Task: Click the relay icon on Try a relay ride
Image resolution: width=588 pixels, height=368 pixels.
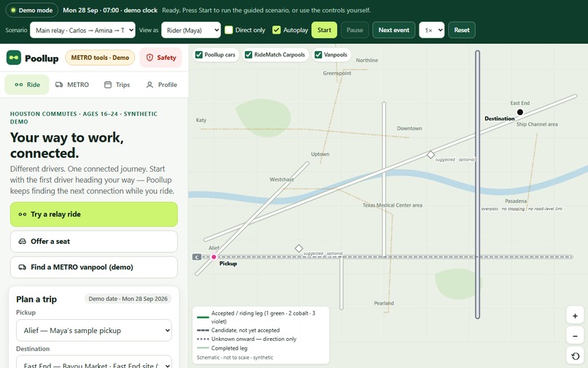Action: (x=23, y=215)
